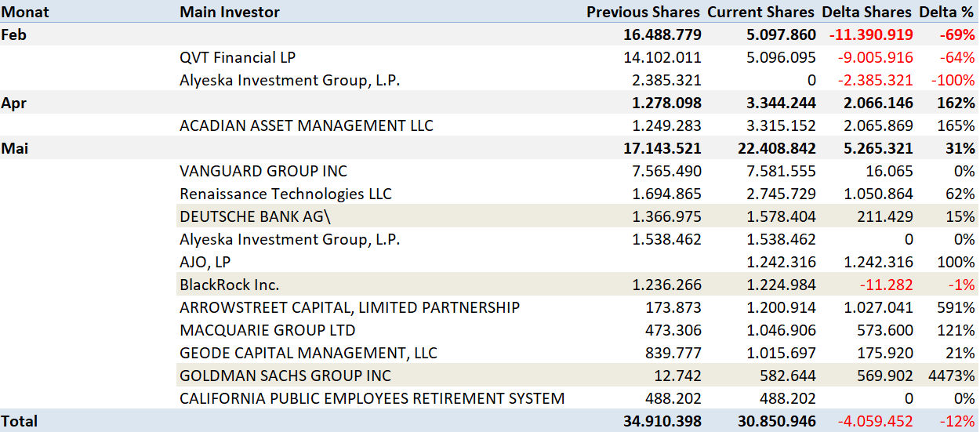Click the Delta Shares column header

click(866, 12)
